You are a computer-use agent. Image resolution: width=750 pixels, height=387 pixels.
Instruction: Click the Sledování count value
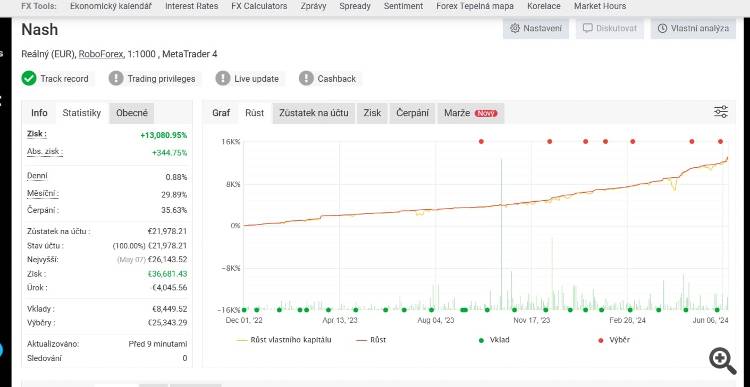(x=185, y=358)
